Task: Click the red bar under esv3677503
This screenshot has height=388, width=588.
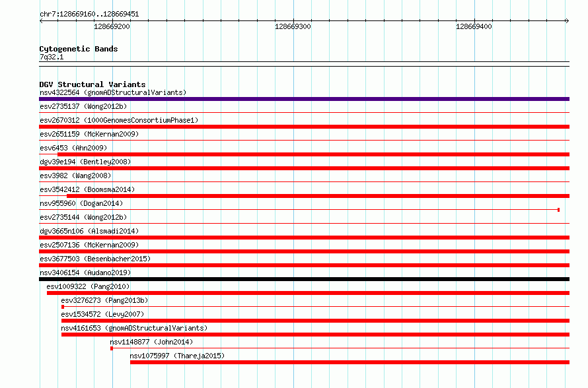Action: (x=304, y=265)
